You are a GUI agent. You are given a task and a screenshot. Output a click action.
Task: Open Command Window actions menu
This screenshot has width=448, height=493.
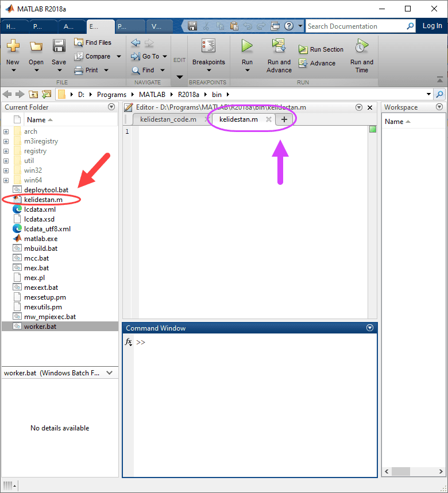tap(370, 328)
